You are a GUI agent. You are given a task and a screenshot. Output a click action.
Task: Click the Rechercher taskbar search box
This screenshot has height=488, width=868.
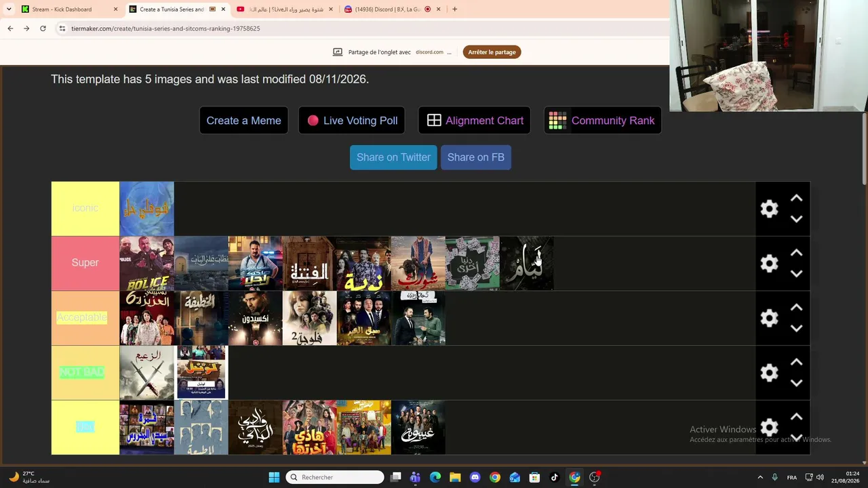point(335,477)
